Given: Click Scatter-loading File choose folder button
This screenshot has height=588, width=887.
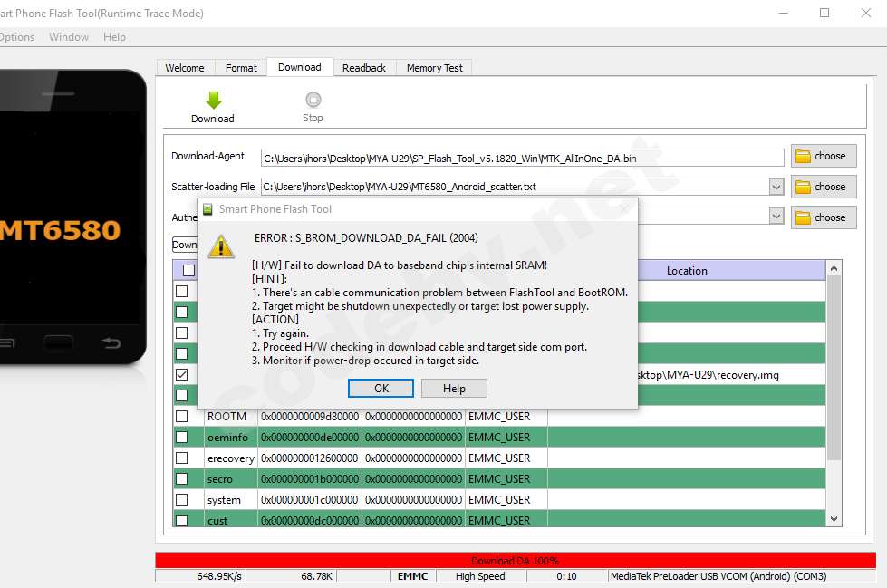Looking at the screenshot, I should click(x=823, y=187).
